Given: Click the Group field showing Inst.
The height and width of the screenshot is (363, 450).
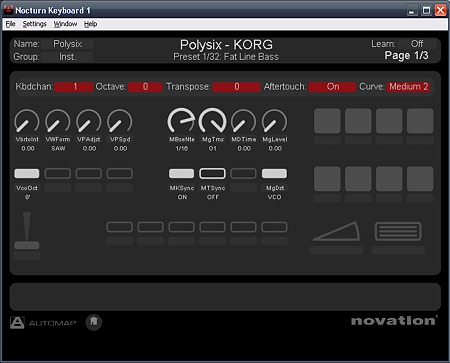Looking at the screenshot, I should (68, 57).
